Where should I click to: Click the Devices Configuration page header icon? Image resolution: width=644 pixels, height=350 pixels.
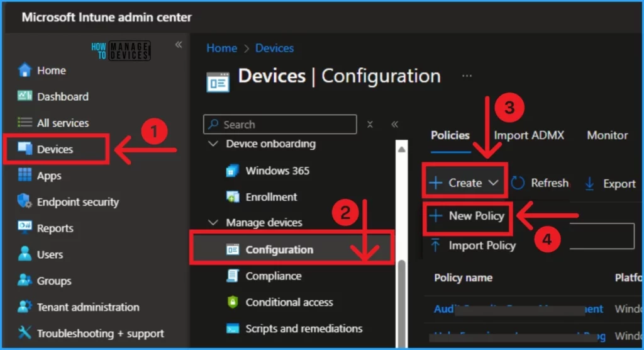tap(218, 82)
